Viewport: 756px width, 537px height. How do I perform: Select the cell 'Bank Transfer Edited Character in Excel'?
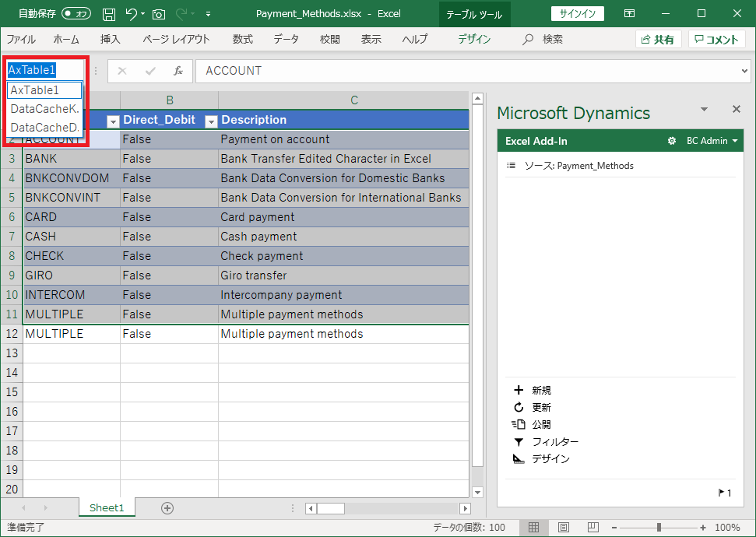pyautogui.click(x=344, y=159)
